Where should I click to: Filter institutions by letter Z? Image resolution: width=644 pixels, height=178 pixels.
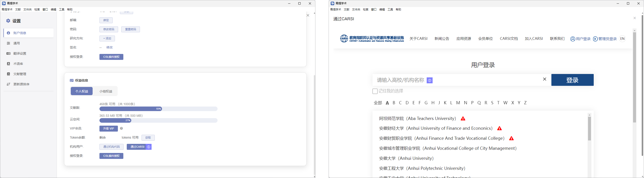coord(525,103)
